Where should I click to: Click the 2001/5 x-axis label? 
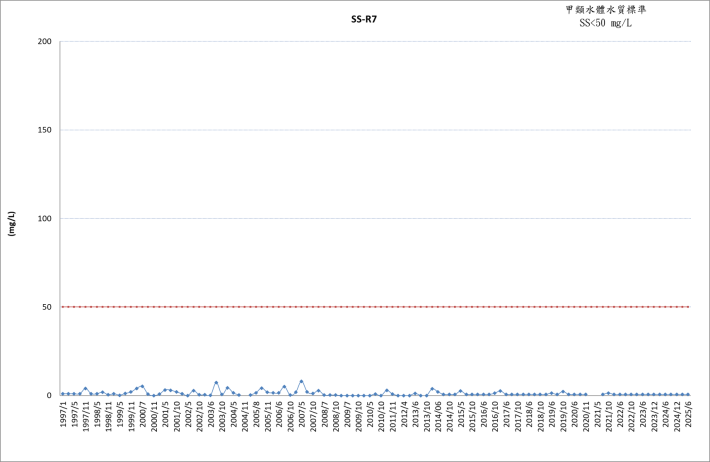[165, 413]
